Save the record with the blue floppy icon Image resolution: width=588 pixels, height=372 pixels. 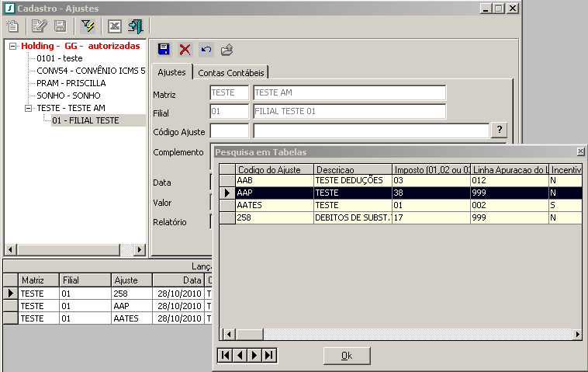pos(164,50)
